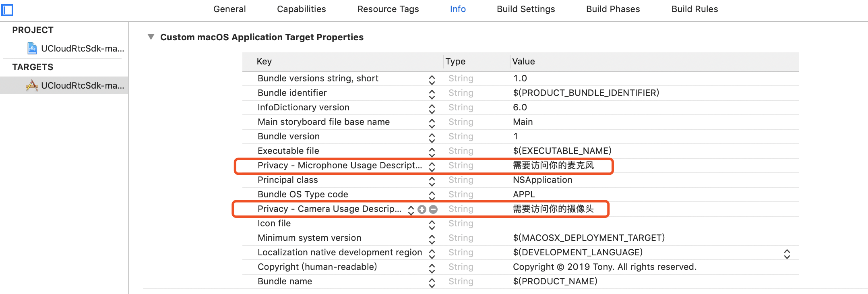The width and height of the screenshot is (868, 294).
Task: Click the add (+) button on Camera Usage row
Action: point(422,209)
